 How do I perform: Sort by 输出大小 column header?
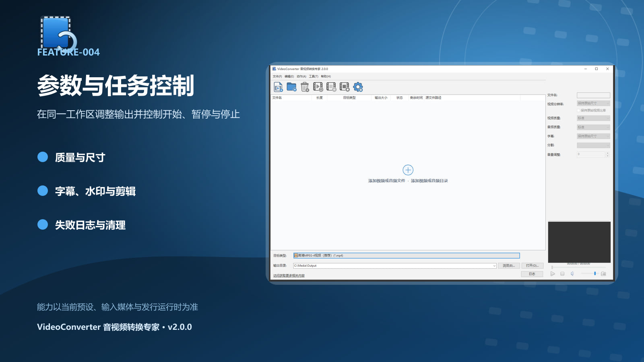click(x=381, y=98)
